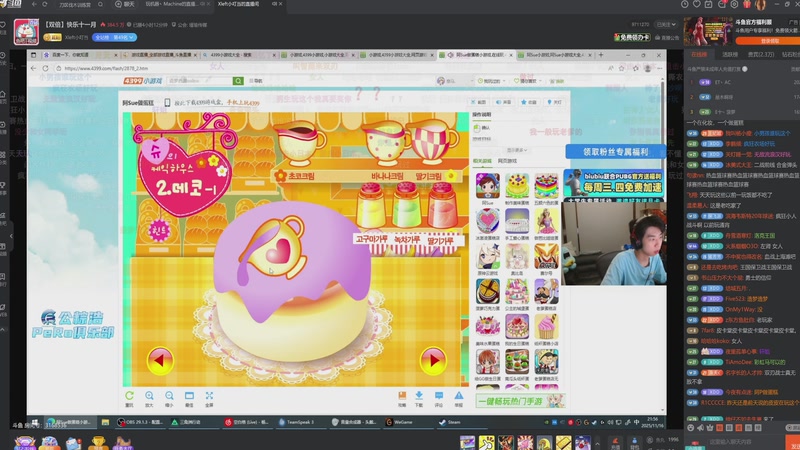Image resolution: width=800 pixels, height=450 pixels.
Task: Open the 贵宾 tab in chat panel
Action: [761, 55]
